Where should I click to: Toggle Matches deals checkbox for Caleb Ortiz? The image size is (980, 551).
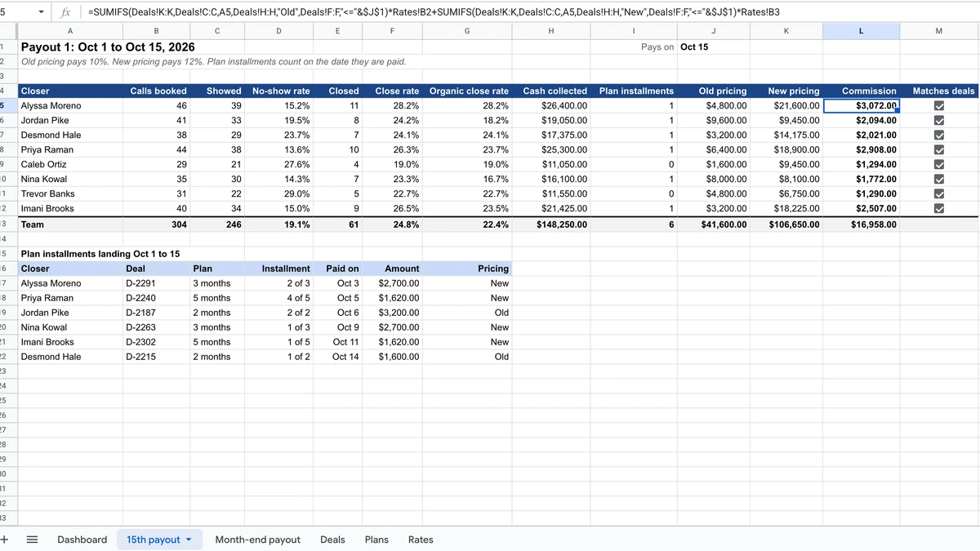coord(938,165)
